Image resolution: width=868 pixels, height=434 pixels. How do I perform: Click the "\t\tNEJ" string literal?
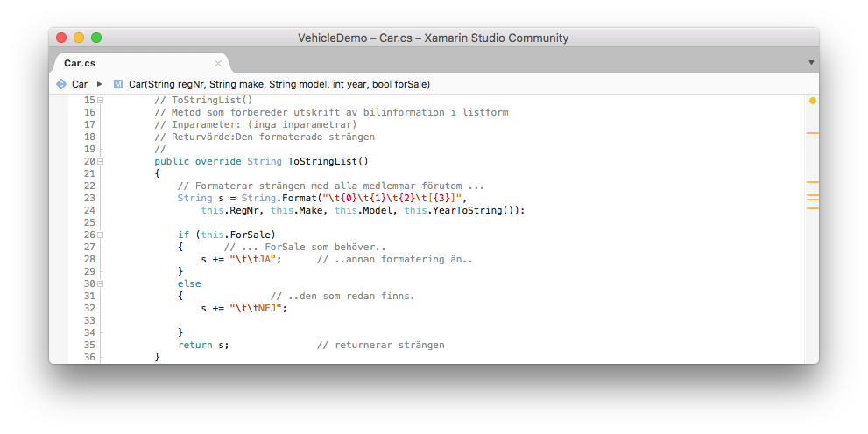[x=256, y=308]
